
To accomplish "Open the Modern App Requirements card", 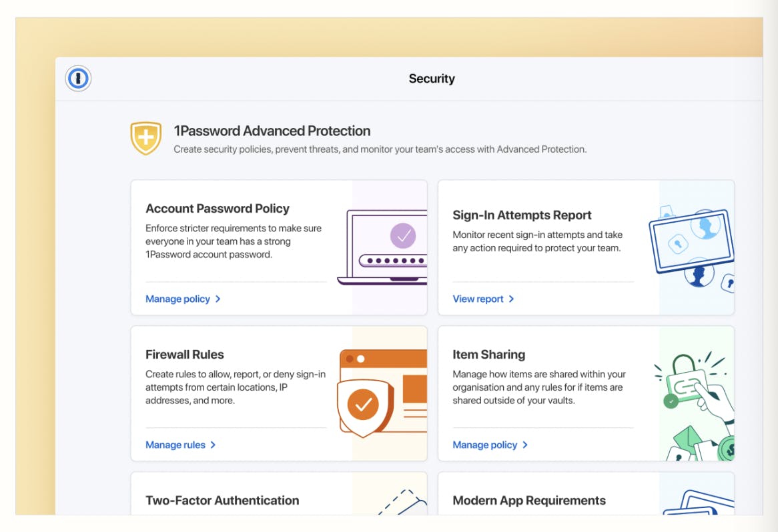I will pos(529,501).
